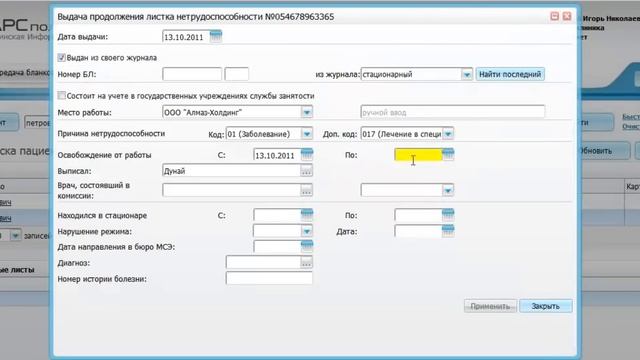Expand the из журнала стационарный dropdown
Image resolution: width=640 pixels, height=360 pixels.
tap(467, 74)
